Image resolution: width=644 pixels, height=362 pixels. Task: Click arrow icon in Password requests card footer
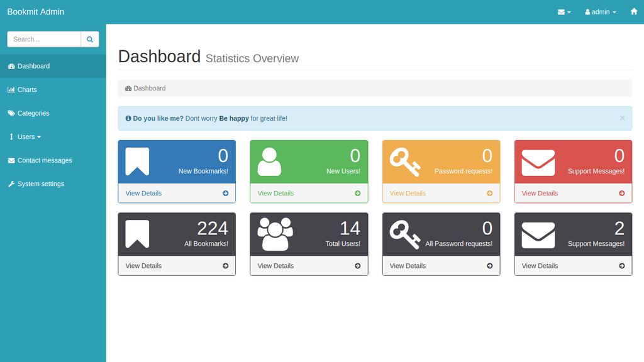point(489,194)
